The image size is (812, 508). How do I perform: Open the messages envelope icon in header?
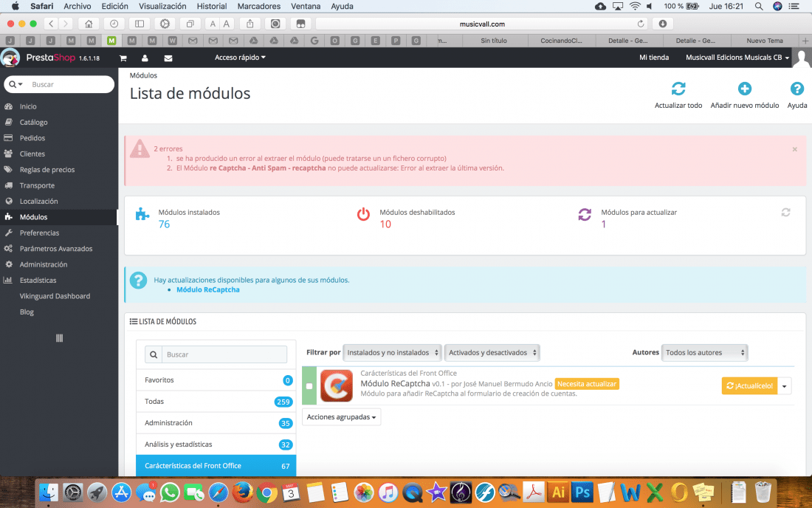(168, 58)
